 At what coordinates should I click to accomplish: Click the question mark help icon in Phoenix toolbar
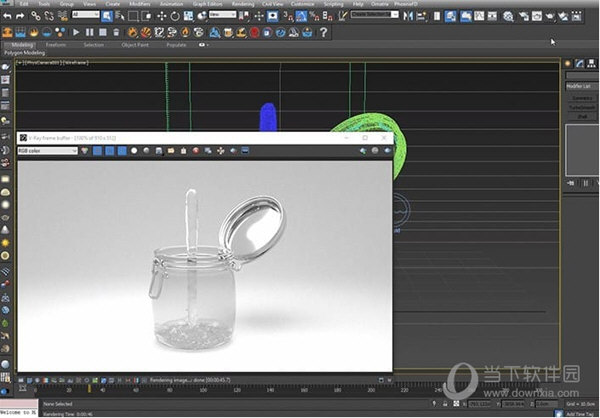[324, 33]
